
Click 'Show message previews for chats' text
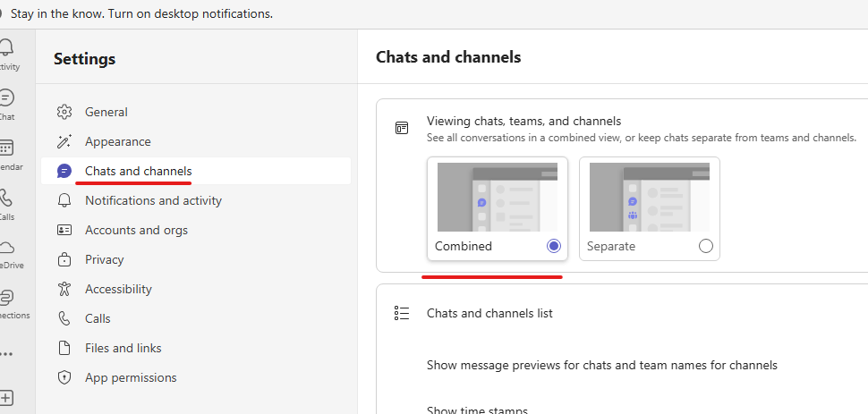pos(602,366)
